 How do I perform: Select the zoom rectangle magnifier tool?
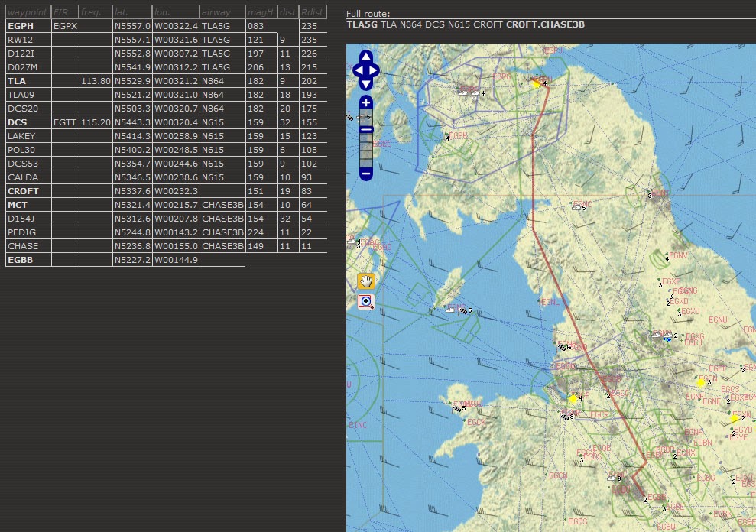pos(365,301)
